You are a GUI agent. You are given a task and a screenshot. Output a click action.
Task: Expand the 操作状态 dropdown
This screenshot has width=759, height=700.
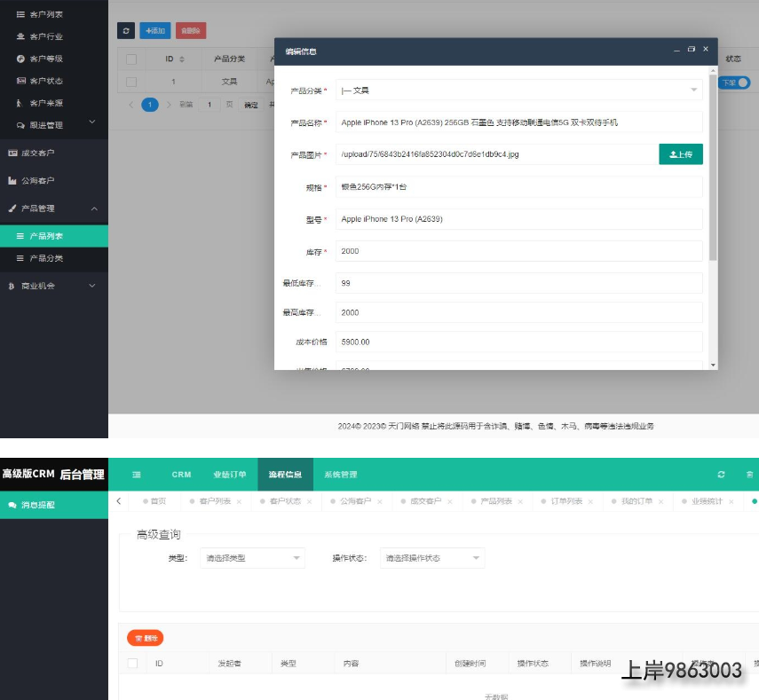[x=432, y=558]
